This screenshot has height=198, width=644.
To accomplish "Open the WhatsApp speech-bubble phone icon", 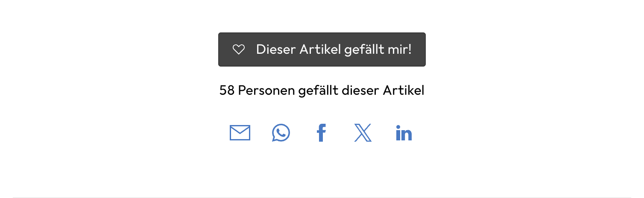I will coord(281,133).
